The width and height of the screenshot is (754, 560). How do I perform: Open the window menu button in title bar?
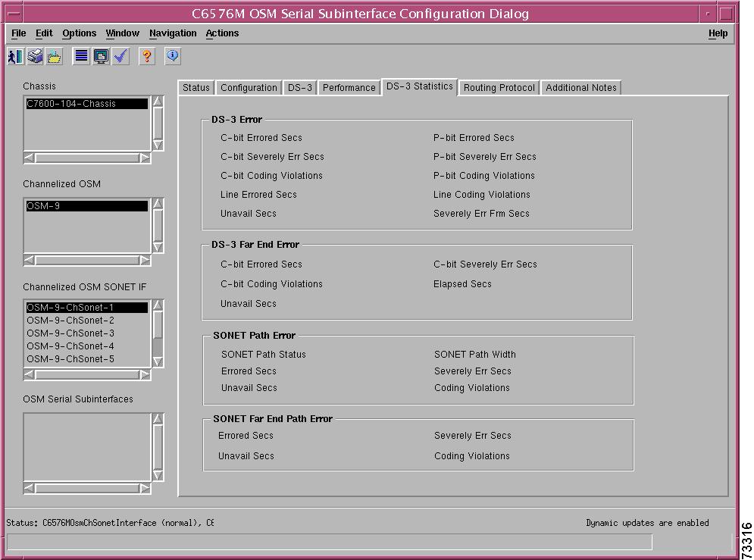pyautogui.click(x=14, y=14)
